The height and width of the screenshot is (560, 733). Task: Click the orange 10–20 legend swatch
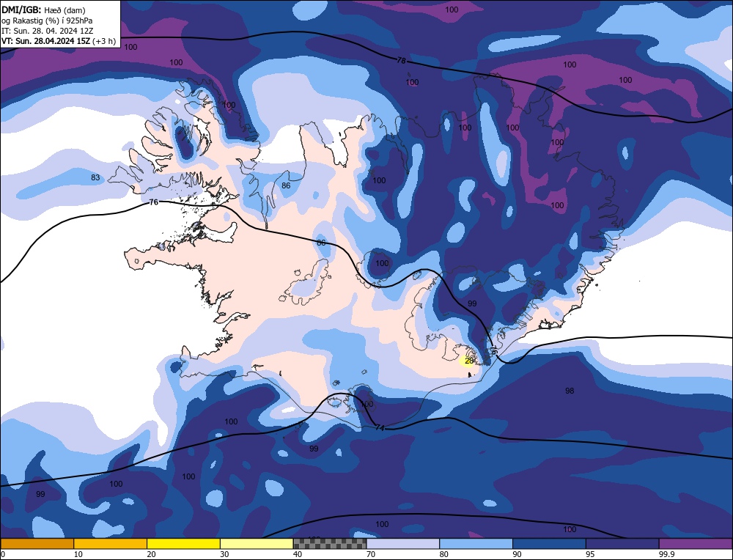pos(111,544)
